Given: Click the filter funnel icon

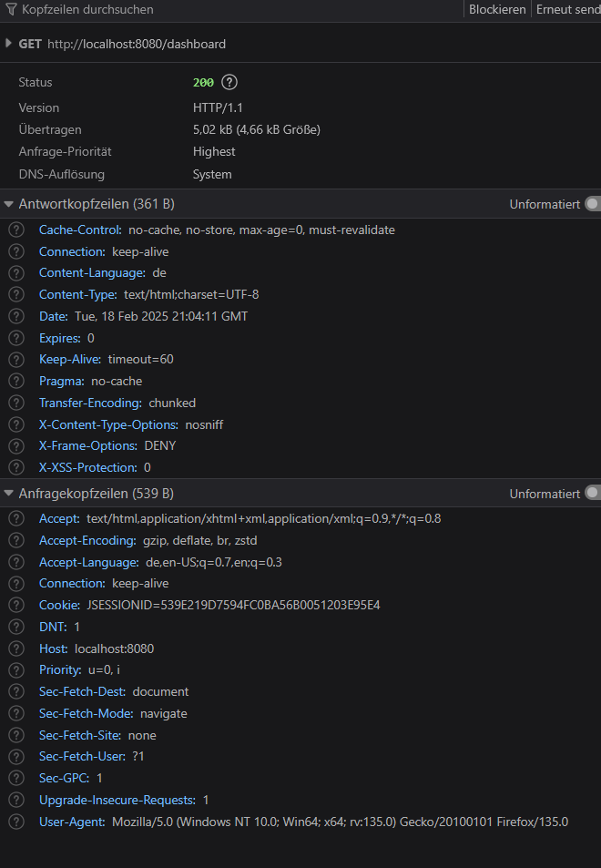Looking at the screenshot, I should [x=11, y=9].
